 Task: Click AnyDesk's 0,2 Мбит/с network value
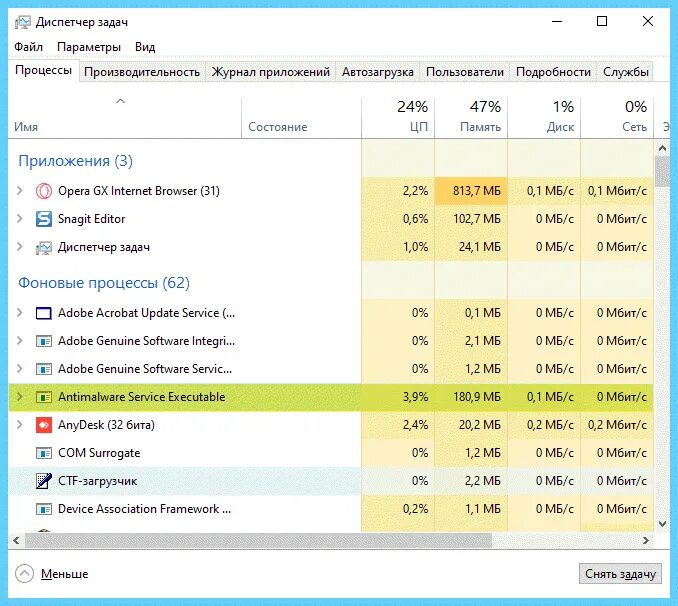pos(617,425)
